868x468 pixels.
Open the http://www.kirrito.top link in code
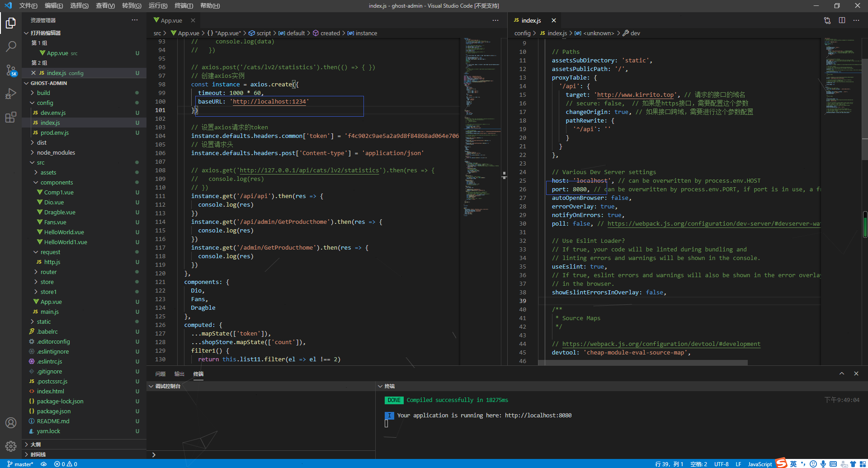pos(635,95)
